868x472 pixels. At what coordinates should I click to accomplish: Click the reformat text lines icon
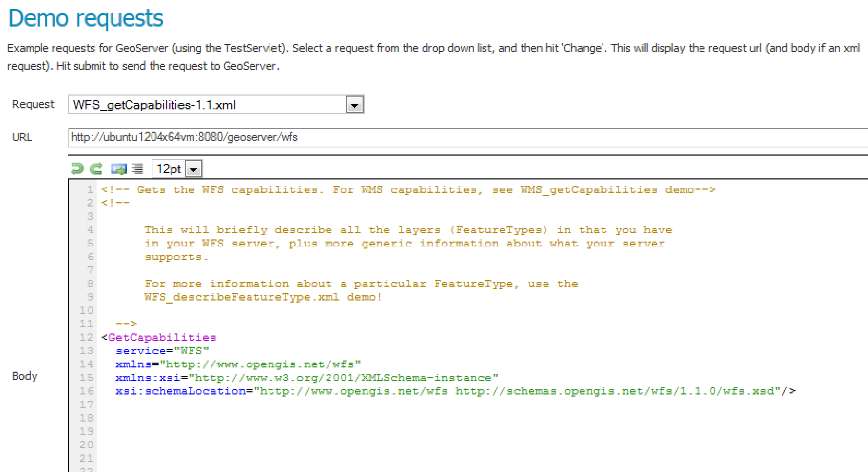point(138,169)
